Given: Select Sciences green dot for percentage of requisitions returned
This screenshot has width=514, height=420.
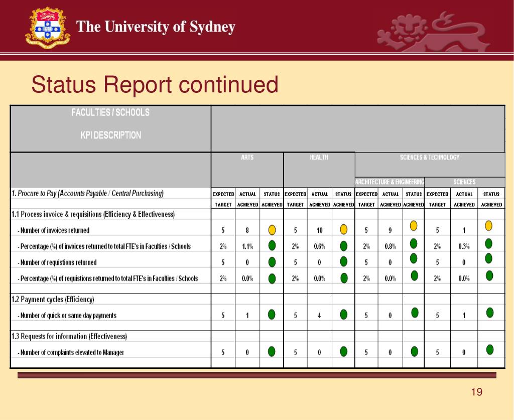Looking at the screenshot, I should click(489, 276).
